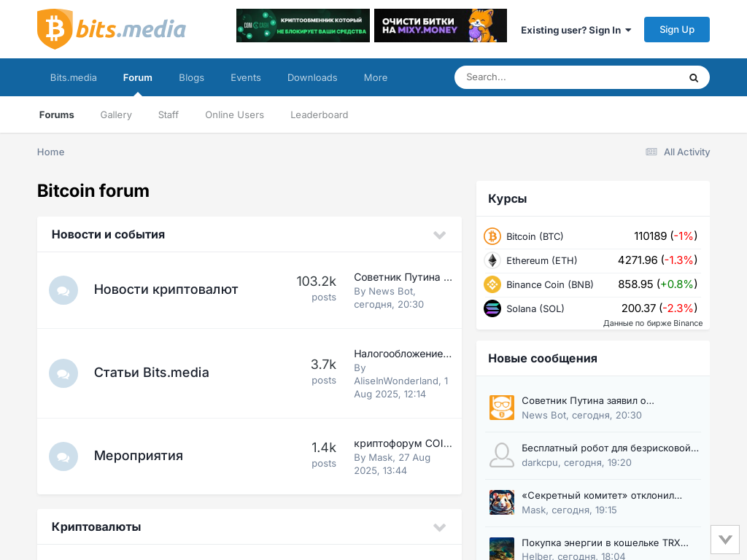Click the Ethereum (ETH) coin icon

pos(492,260)
